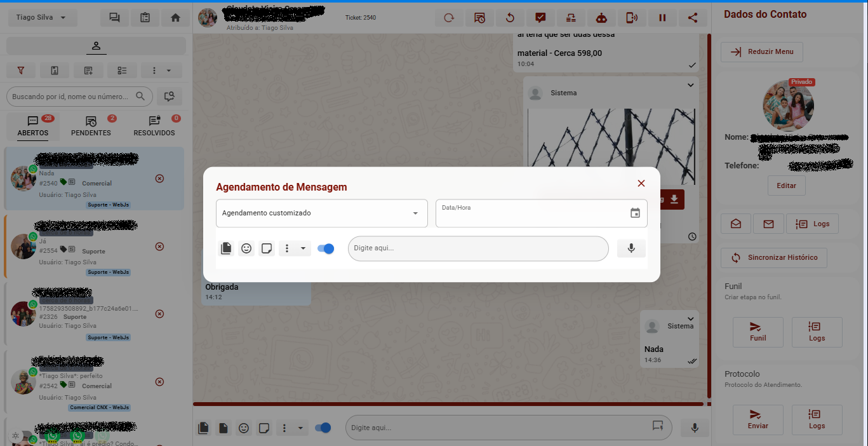The height and width of the screenshot is (446, 868).
Task: Click the home icon in top-left toolbar
Action: [176, 18]
